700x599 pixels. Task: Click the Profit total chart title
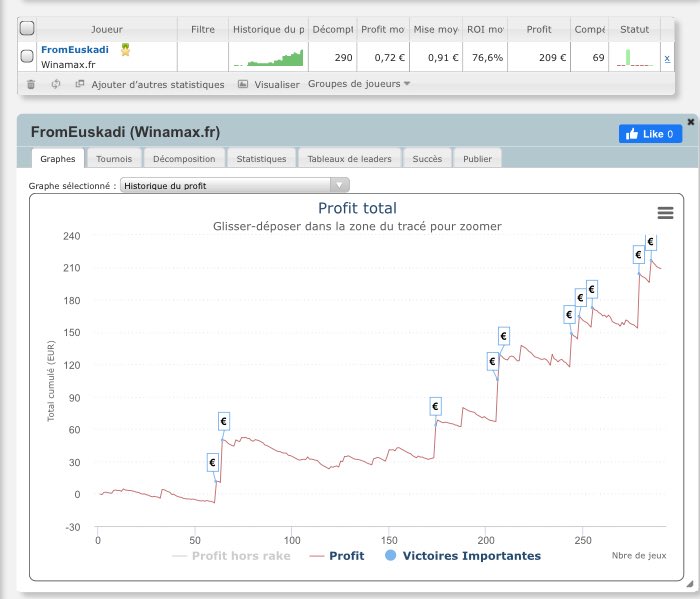(357, 208)
